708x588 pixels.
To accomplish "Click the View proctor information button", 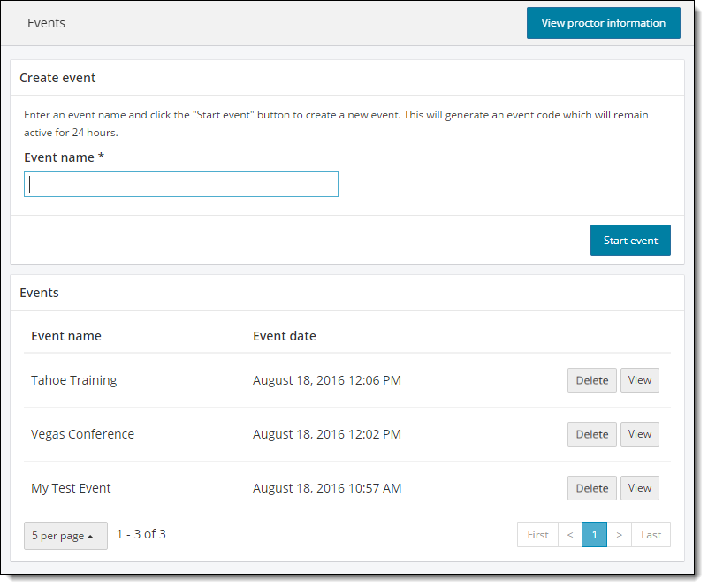I will [603, 23].
